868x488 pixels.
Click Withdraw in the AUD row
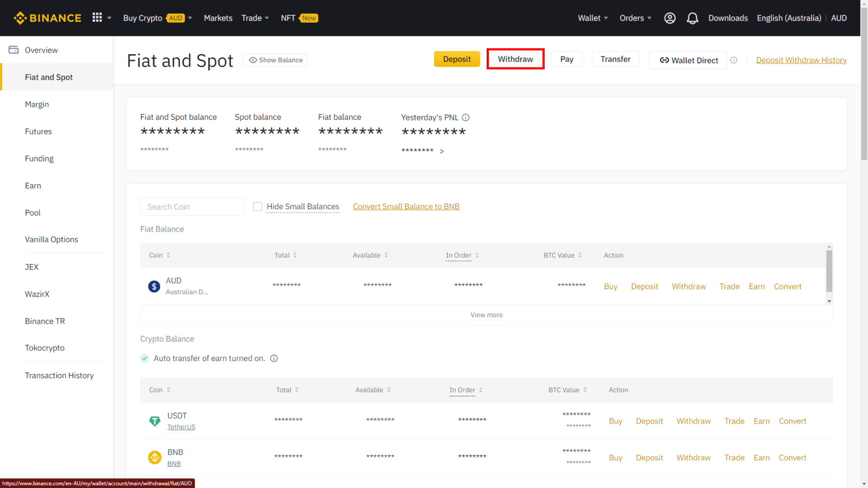pyautogui.click(x=689, y=286)
